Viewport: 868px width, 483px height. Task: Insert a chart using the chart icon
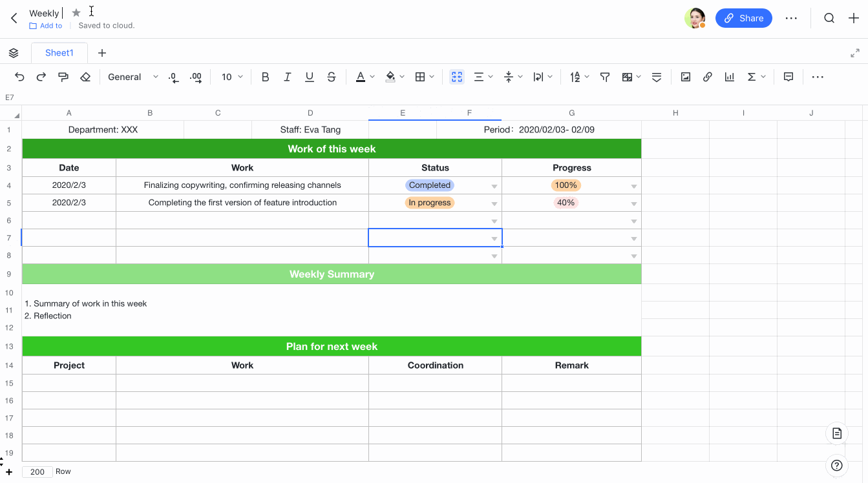pyautogui.click(x=730, y=77)
